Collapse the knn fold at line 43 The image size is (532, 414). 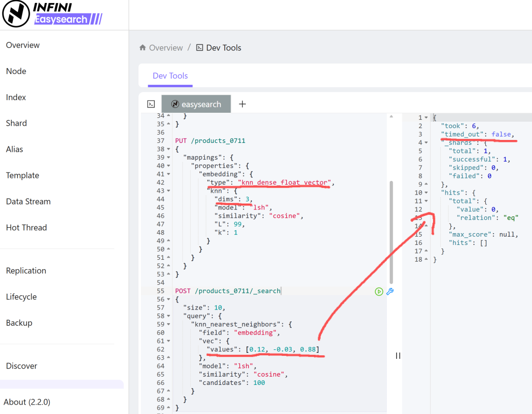tap(168, 191)
